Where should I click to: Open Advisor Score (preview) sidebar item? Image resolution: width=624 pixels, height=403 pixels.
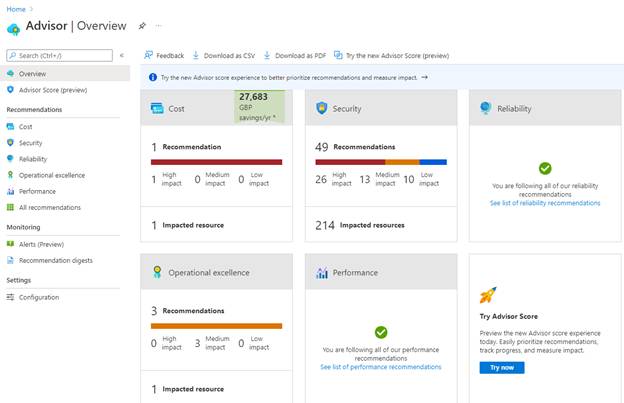tap(53, 90)
